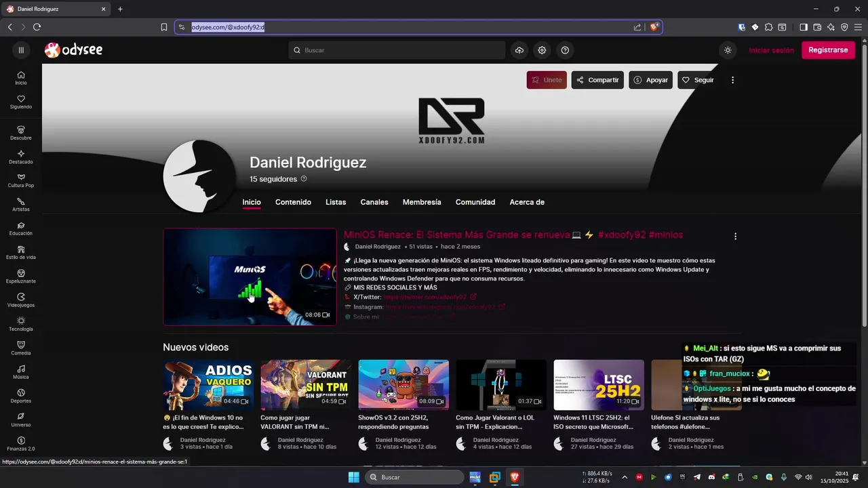The width and height of the screenshot is (868, 488).
Task: Select the Espeluznante category
Action: [21, 277]
